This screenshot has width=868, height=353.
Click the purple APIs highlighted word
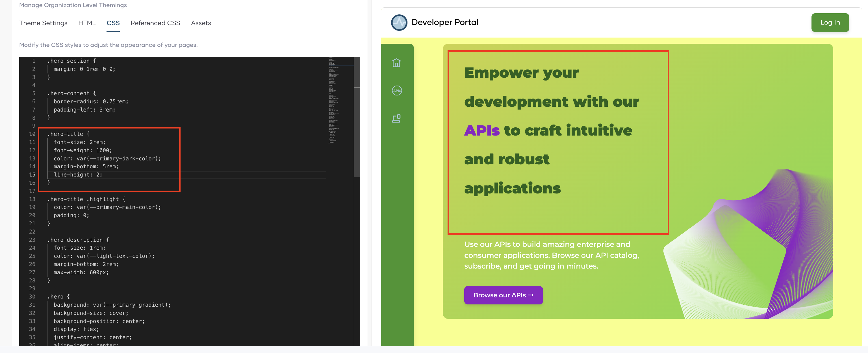click(481, 130)
